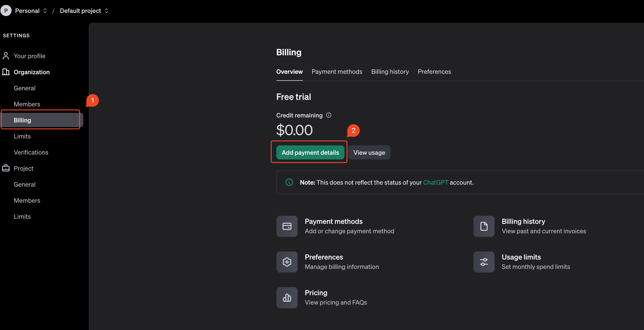Click Add payment details button
This screenshot has width=644, height=330.
[x=310, y=152]
